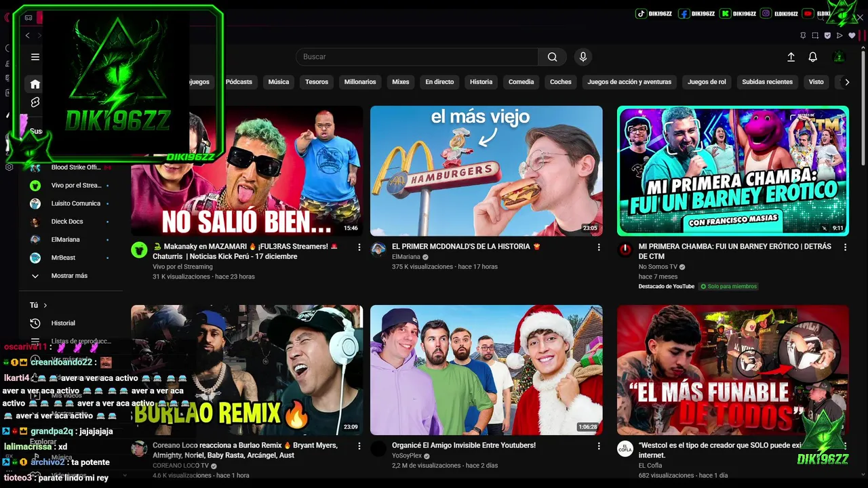868x488 pixels.
Task: Select the Juegos de rol chip
Action: click(707, 82)
